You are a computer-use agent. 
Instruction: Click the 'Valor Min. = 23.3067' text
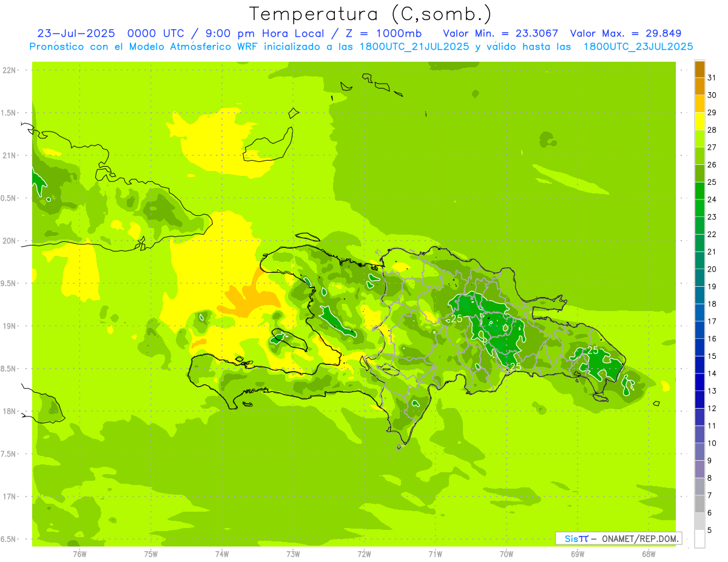[x=500, y=33]
